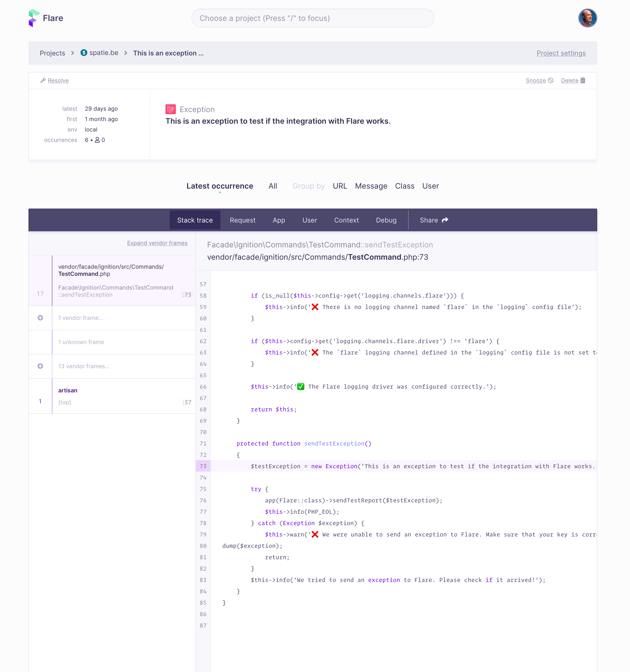Resolve this exception
630x672 pixels.
(58, 81)
